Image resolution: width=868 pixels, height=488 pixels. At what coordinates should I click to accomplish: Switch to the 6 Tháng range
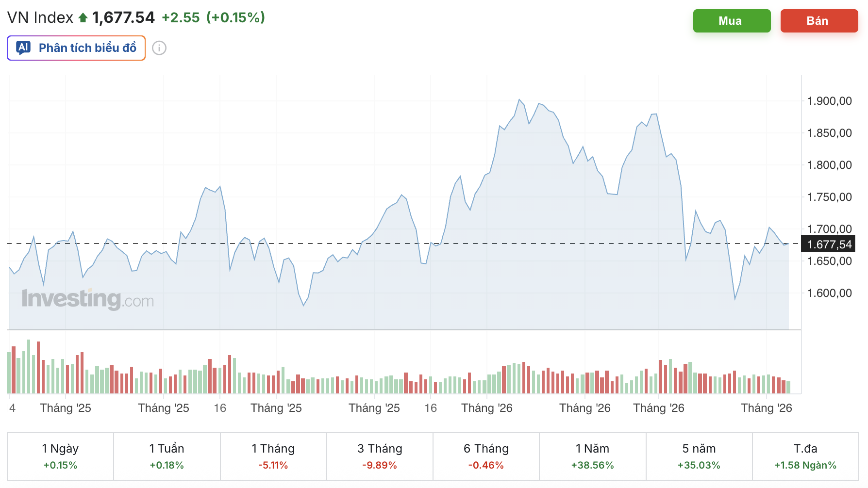486,456
